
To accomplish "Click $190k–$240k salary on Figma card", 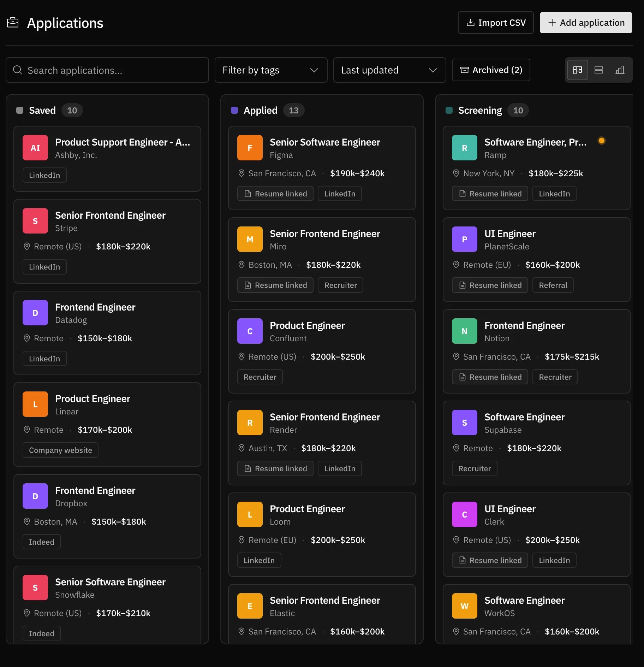I will [357, 173].
